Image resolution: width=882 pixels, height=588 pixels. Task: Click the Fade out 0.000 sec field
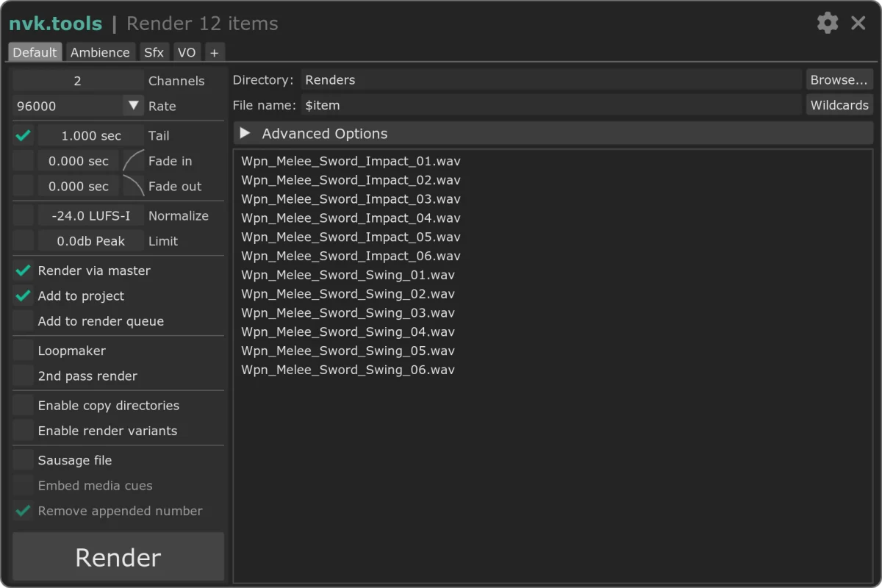click(78, 186)
